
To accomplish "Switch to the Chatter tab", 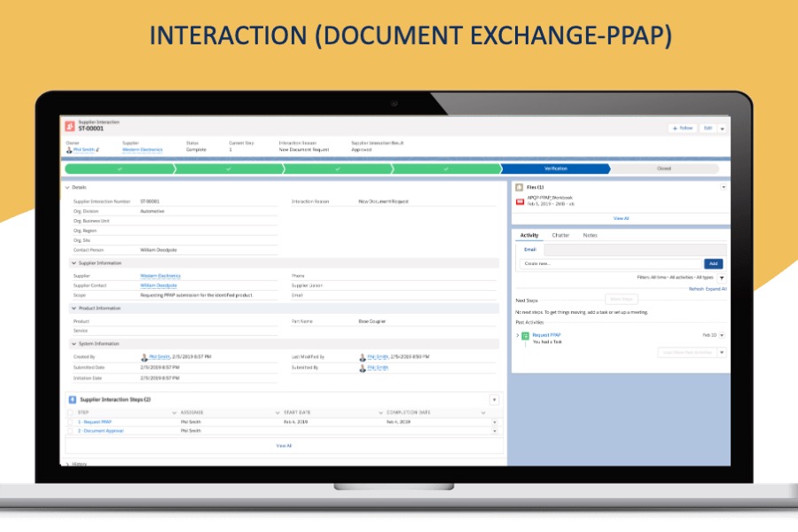I will 560,235.
